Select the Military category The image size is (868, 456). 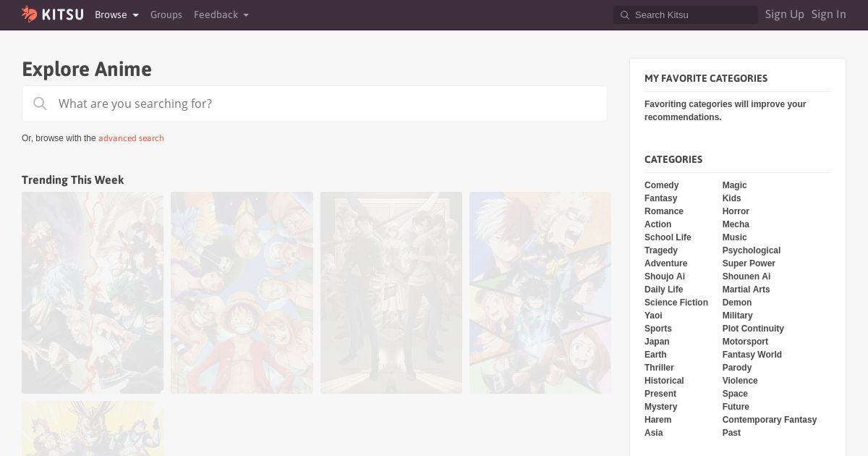[x=737, y=316]
